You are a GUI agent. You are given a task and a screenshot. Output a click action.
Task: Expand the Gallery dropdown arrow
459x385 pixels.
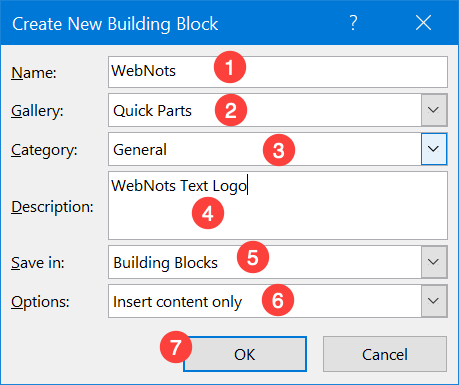click(434, 110)
